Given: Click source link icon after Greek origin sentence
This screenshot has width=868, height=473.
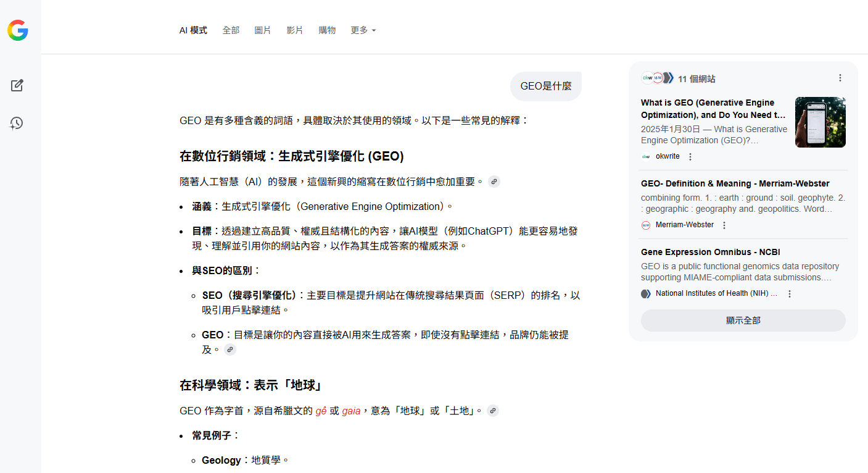Looking at the screenshot, I should pyautogui.click(x=492, y=411).
